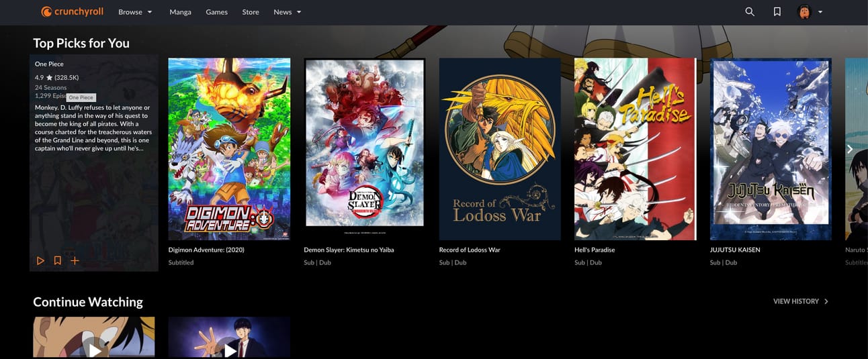Open the Games menu item

pyautogui.click(x=216, y=12)
